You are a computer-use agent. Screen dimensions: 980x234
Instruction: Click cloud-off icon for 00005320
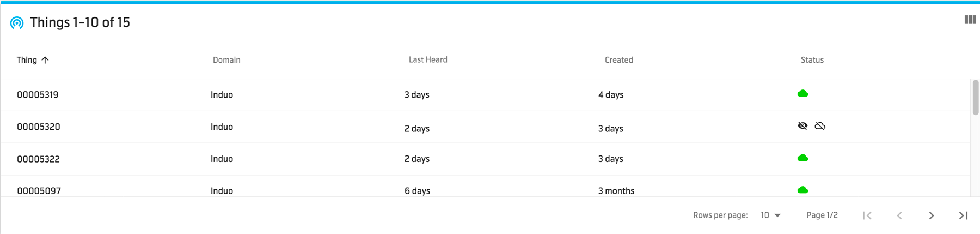click(x=820, y=126)
